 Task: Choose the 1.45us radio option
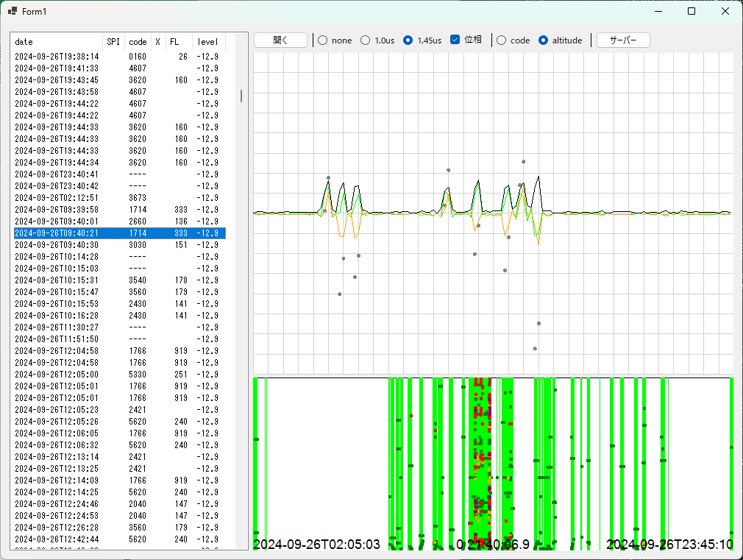pos(408,40)
